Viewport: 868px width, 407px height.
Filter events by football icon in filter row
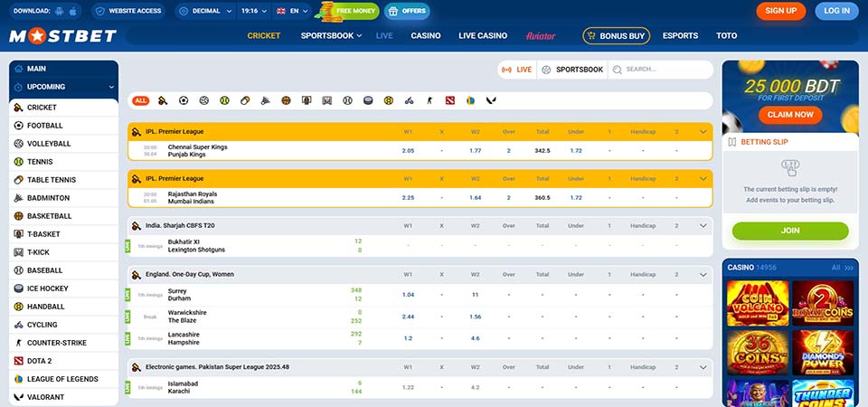[x=184, y=100]
